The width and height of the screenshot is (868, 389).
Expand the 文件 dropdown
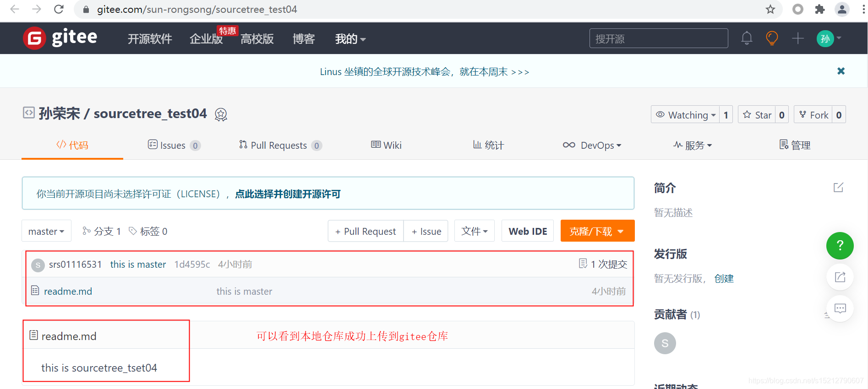[x=475, y=231]
